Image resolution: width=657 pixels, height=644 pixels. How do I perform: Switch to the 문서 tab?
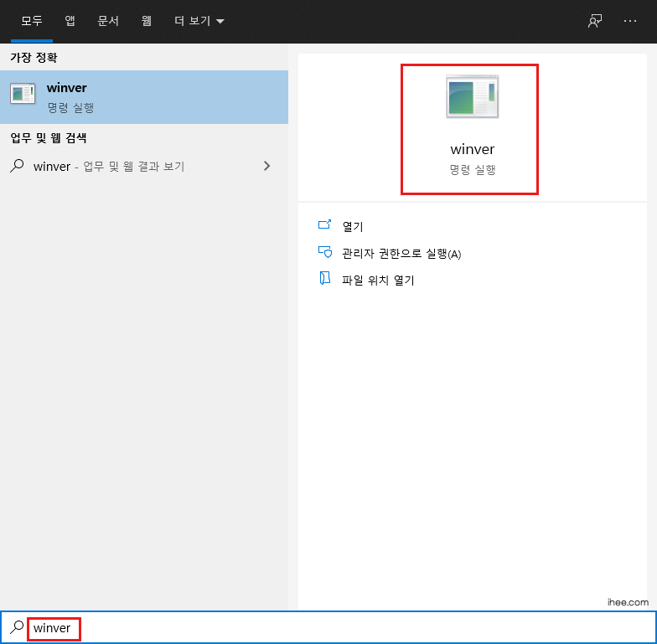(108, 21)
